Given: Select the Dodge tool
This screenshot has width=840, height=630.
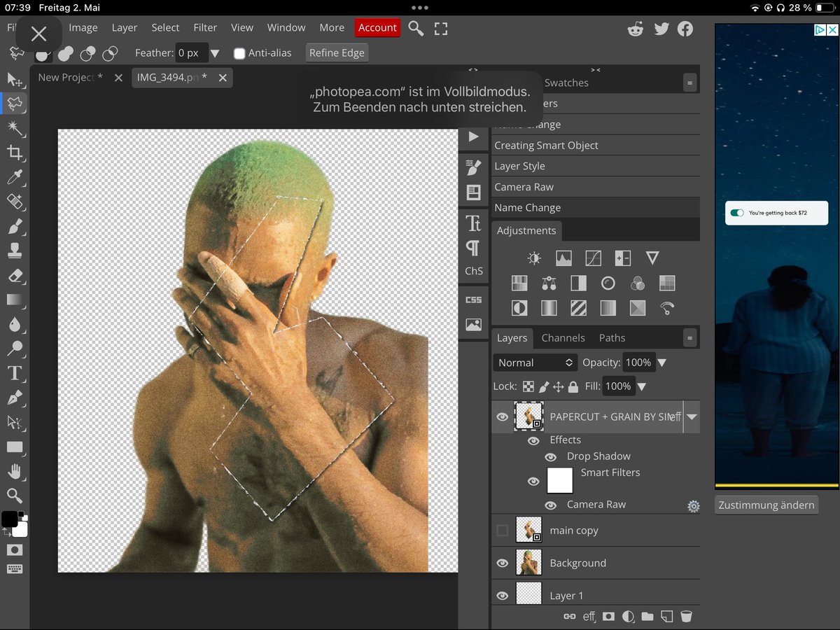Looking at the screenshot, I should [15, 349].
